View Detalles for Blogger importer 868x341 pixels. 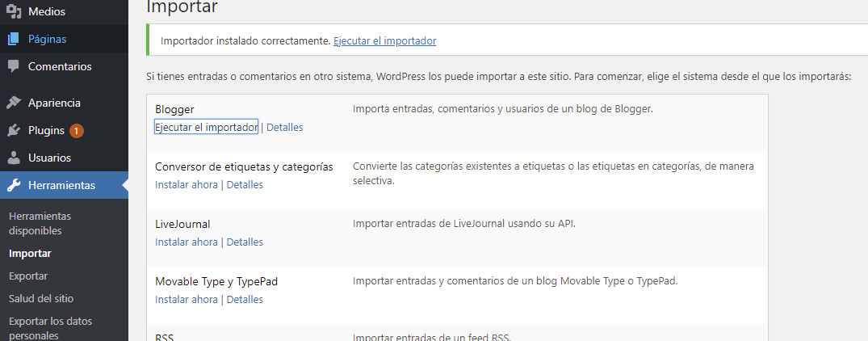[x=284, y=127]
